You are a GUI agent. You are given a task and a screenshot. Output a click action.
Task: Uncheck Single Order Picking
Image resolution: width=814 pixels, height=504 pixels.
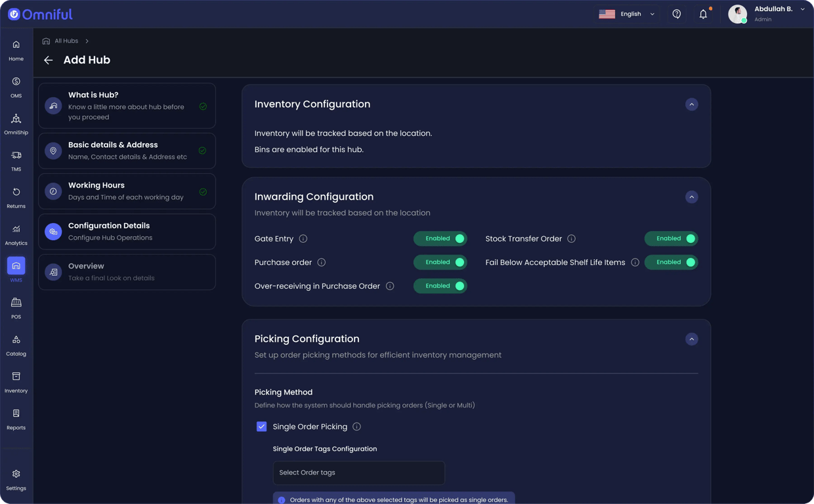(261, 426)
